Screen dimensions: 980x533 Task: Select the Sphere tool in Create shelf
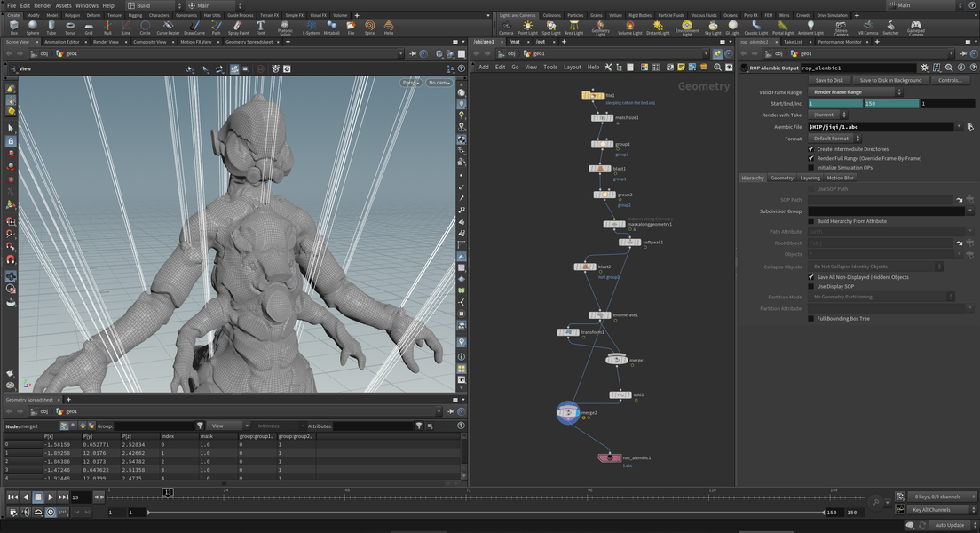(32, 27)
